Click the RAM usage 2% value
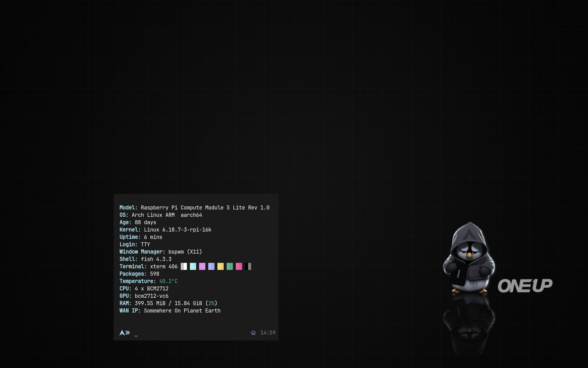This screenshot has width=588, height=368. coord(211,303)
